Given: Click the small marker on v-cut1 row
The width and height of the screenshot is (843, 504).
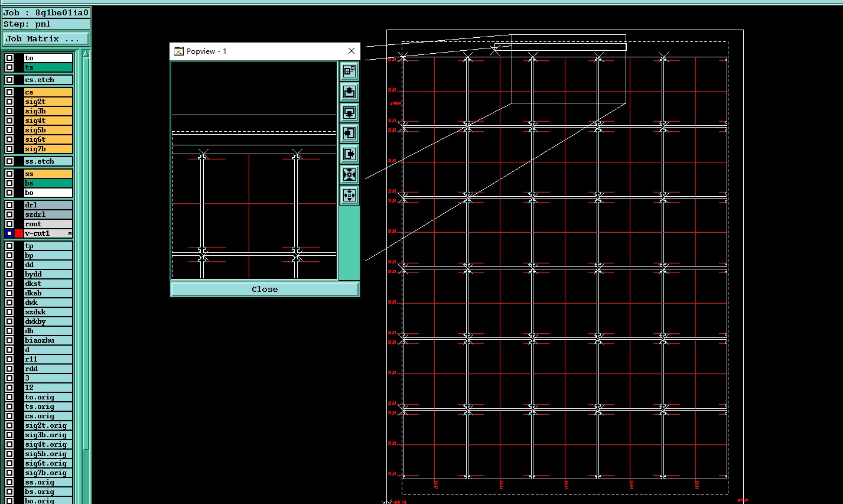Looking at the screenshot, I should pos(70,234).
